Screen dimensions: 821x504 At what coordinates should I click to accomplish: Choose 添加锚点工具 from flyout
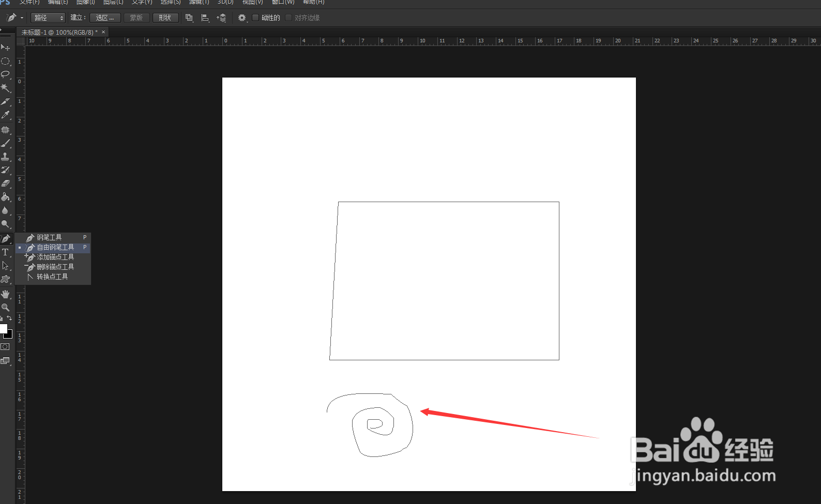[x=53, y=257]
